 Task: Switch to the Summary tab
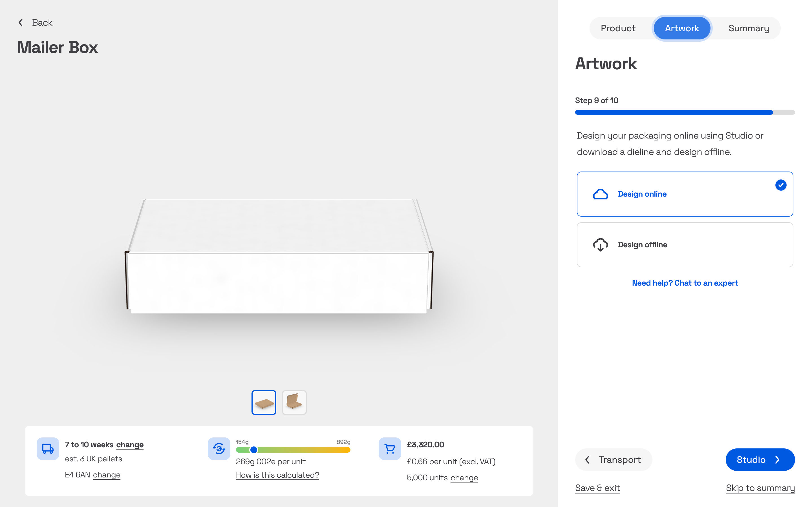[749, 28]
